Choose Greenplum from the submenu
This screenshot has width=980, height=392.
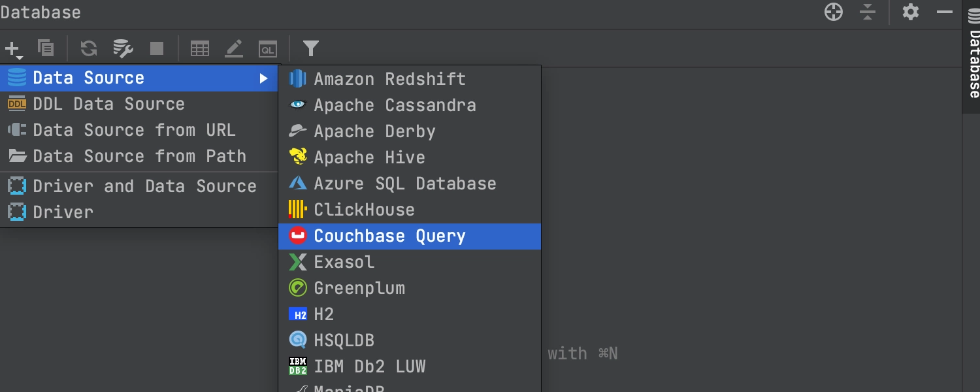click(x=410, y=288)
